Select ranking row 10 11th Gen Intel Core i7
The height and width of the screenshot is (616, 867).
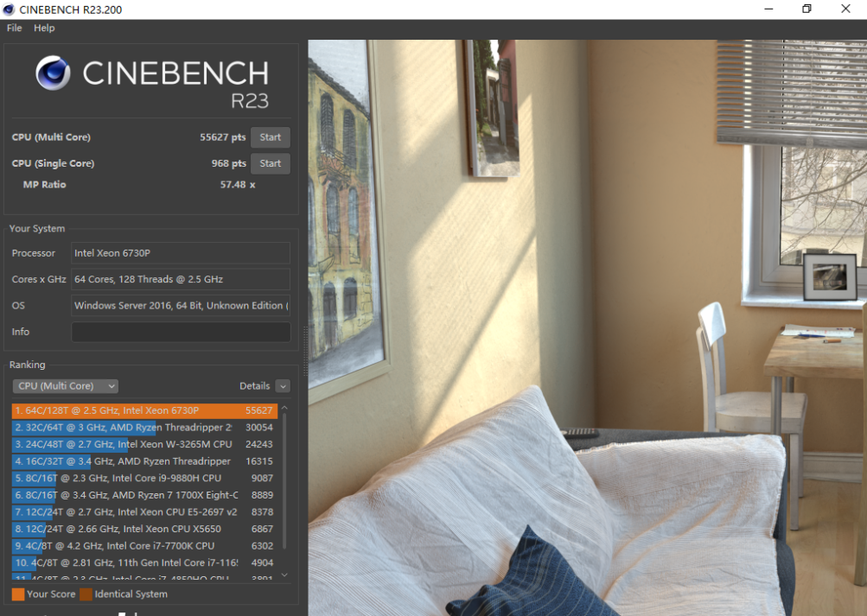144,562
